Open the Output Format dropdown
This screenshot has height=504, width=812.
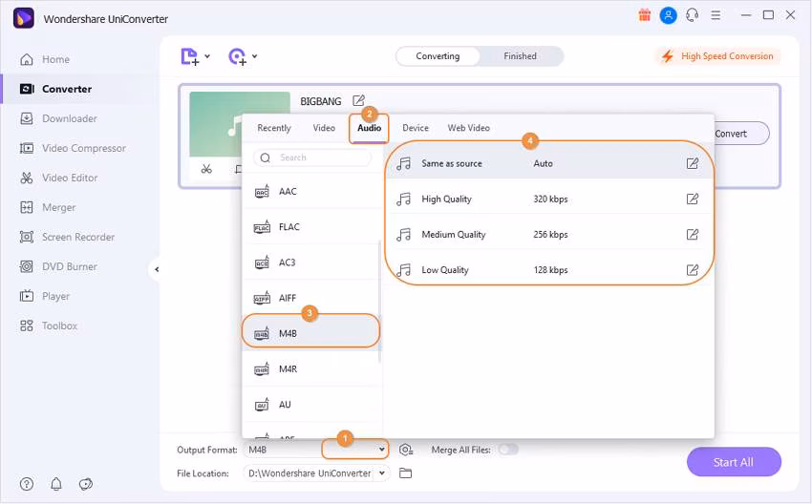click(x=382, y=450)
